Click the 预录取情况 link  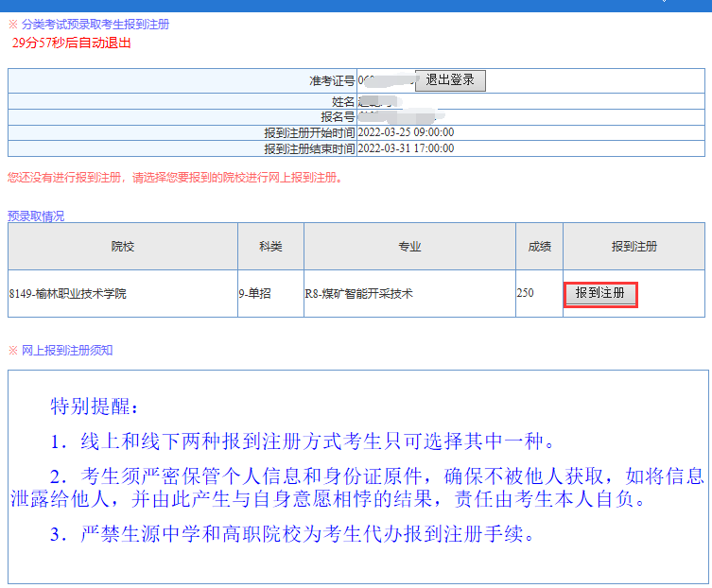(36, 216)
